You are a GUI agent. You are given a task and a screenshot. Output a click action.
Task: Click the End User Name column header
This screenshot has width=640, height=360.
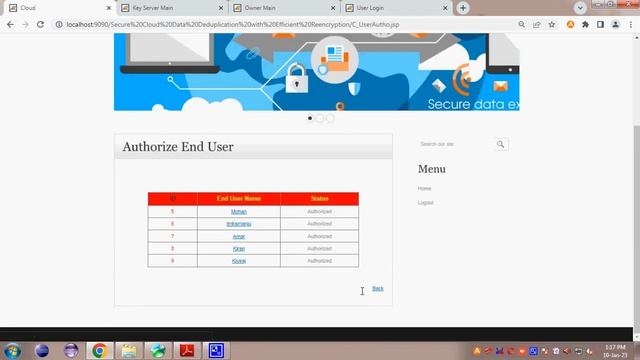[x=239, y=198]
